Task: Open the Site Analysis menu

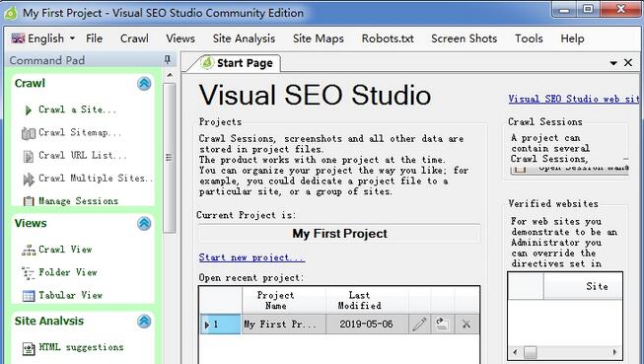Action: coord(244,38)
